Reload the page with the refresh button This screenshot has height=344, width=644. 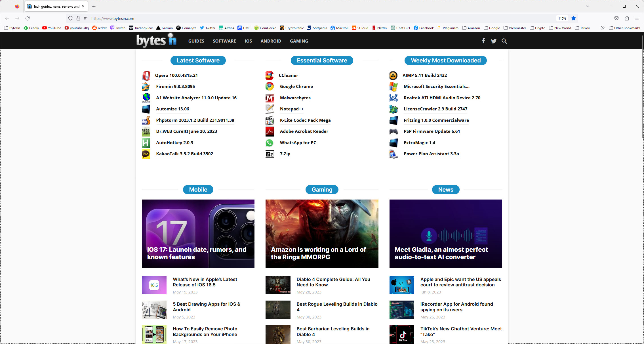click(28, 18)
